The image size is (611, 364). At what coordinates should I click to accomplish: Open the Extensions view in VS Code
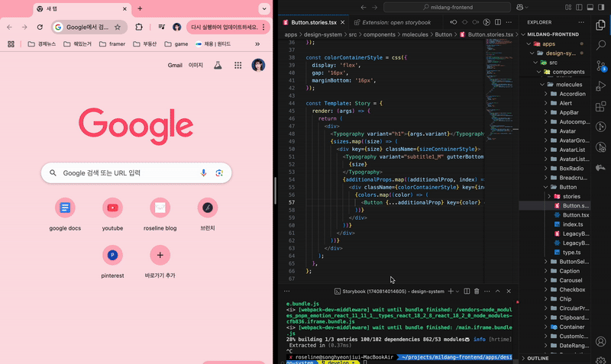pyautogui.click(x=600, y=106)
